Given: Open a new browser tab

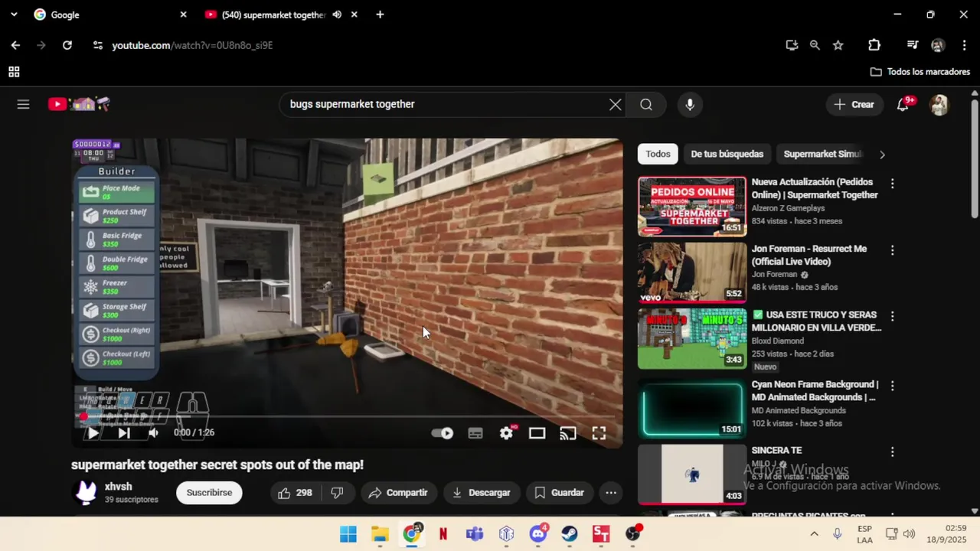Looking at the screenshot, I should pos(380,15).
